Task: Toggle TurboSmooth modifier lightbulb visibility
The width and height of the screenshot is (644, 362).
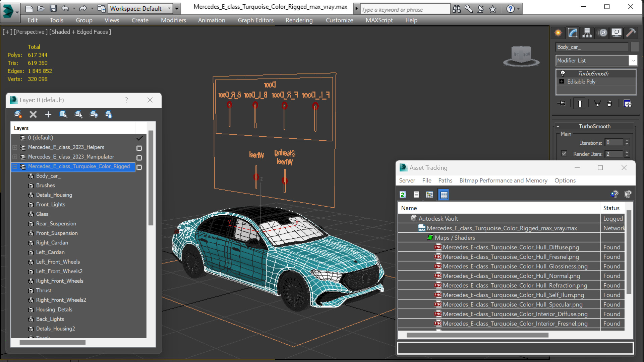Action: [x=563, y=73]
